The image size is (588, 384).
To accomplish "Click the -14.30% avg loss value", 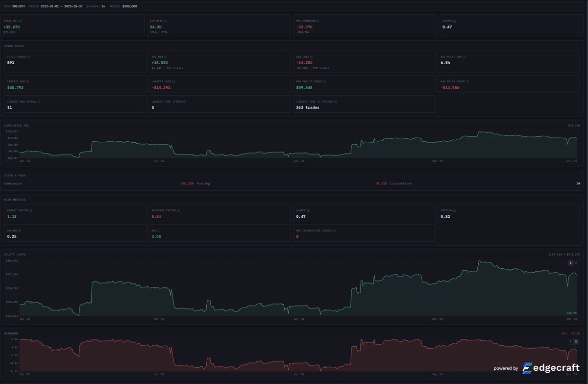I will tap(304, 63).
